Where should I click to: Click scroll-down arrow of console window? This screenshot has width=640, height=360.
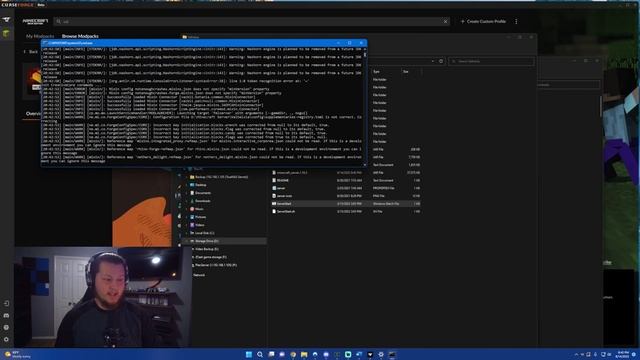(364, 164)
